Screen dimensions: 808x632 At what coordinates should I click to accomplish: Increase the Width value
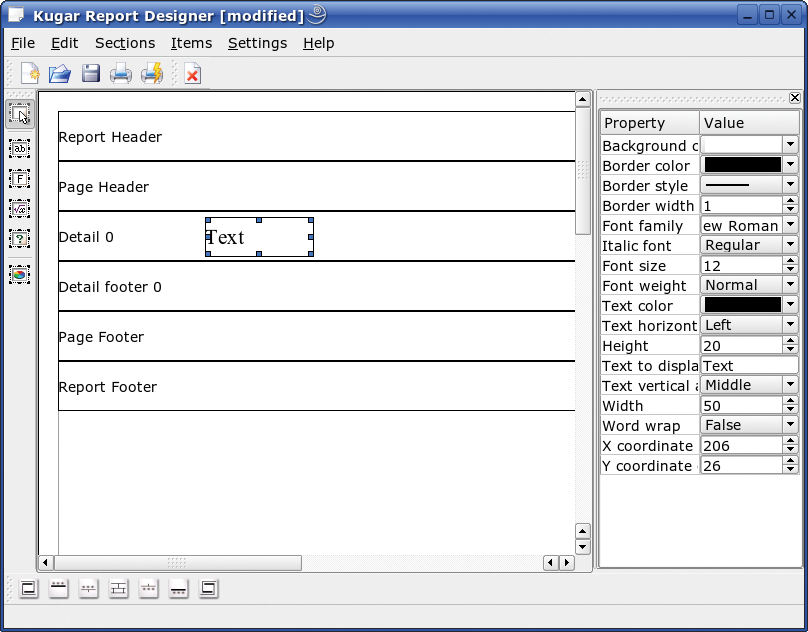coord(790,401)
